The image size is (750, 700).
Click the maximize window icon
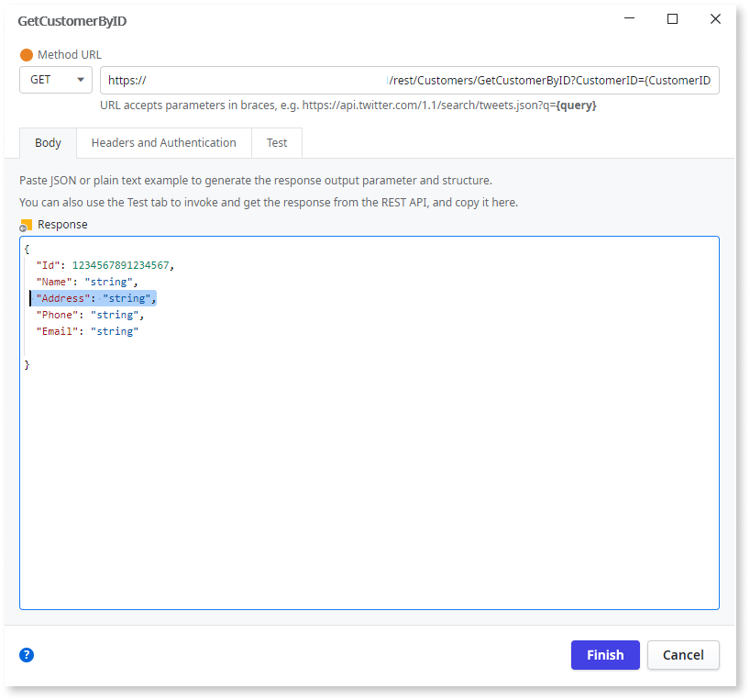point(672,18)
